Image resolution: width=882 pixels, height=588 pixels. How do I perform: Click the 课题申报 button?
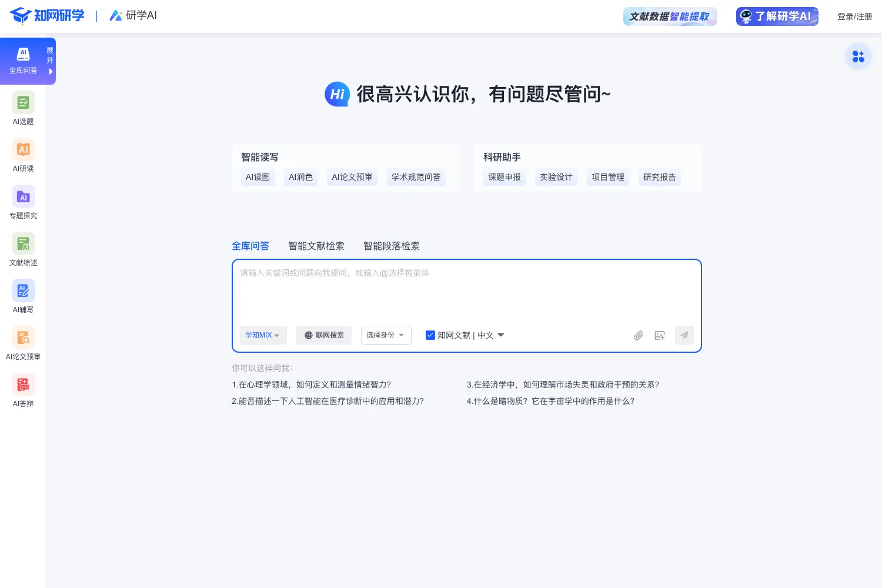coord(505,177)
